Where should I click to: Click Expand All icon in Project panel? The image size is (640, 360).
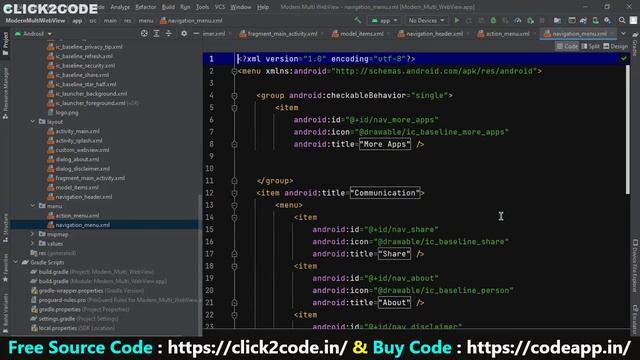[x=156, y=33]
